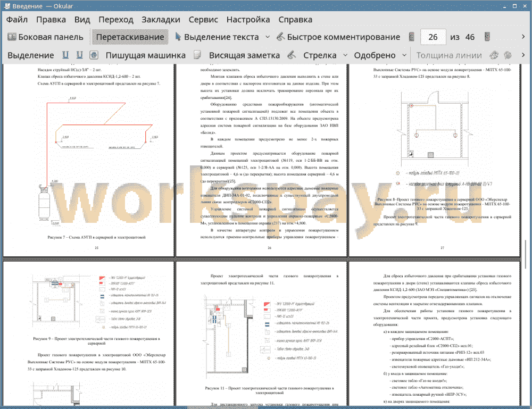Screen dimensions: 532x409
Task: Click the Толщина линии setting
Action: (x=449, y=55)
